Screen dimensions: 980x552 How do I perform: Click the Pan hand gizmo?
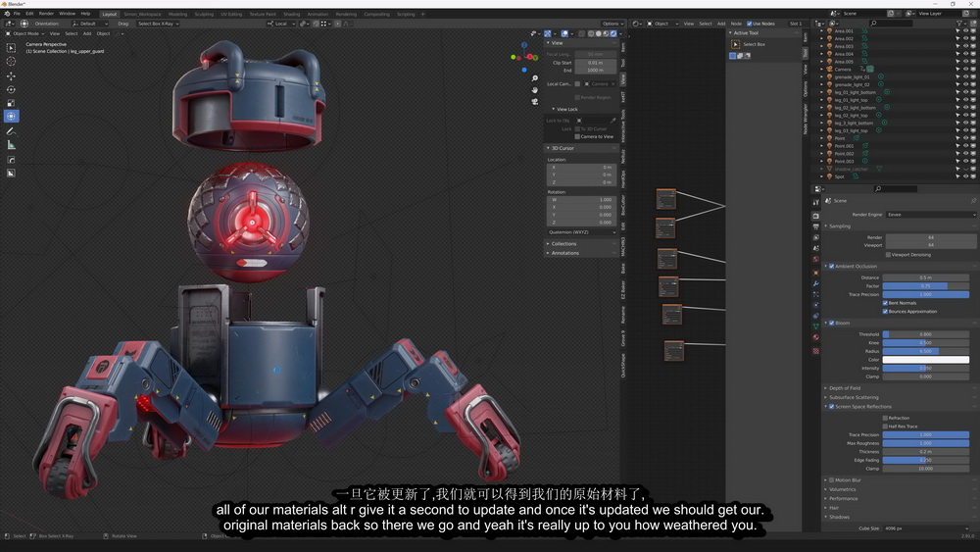click(534, 90)
